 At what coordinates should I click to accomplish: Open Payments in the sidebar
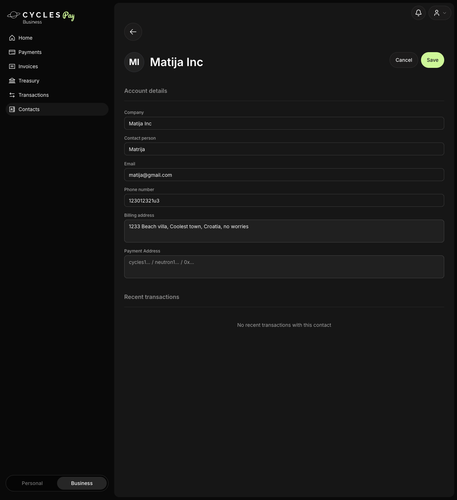pos(57,52)
